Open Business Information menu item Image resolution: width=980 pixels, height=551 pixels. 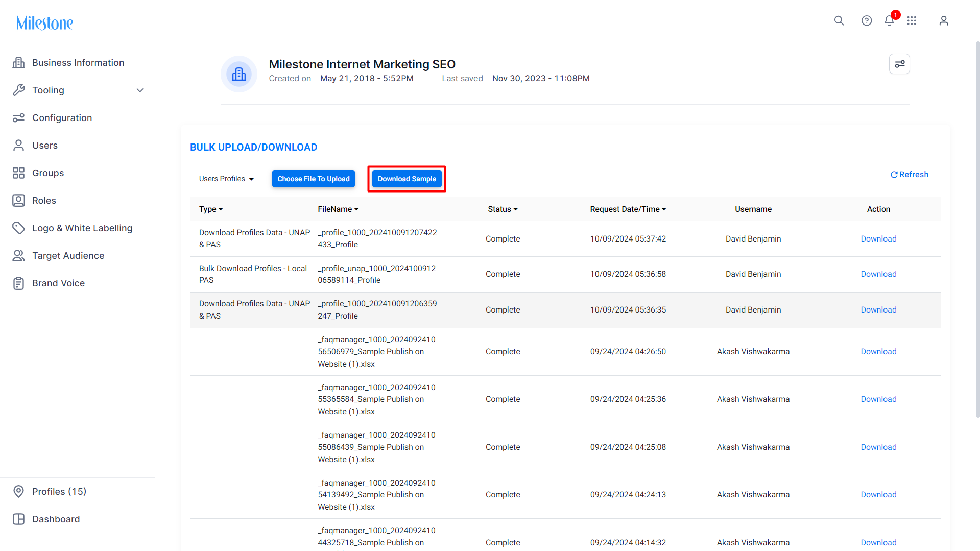pyautogui.click(x=78, y=62)
